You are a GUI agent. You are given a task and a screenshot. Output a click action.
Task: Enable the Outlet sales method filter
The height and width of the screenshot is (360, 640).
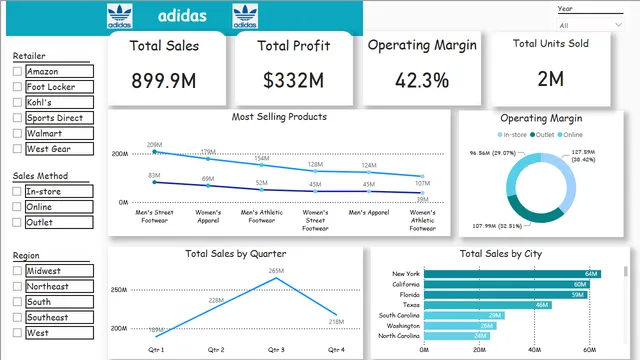[x=17, y=222]
